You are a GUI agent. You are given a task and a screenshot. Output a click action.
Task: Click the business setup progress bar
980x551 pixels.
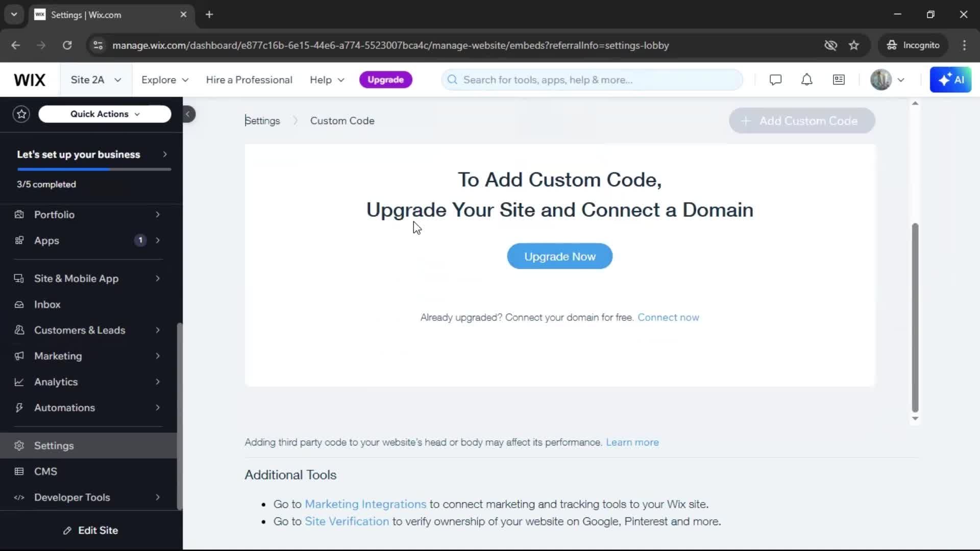pos(94,169)
